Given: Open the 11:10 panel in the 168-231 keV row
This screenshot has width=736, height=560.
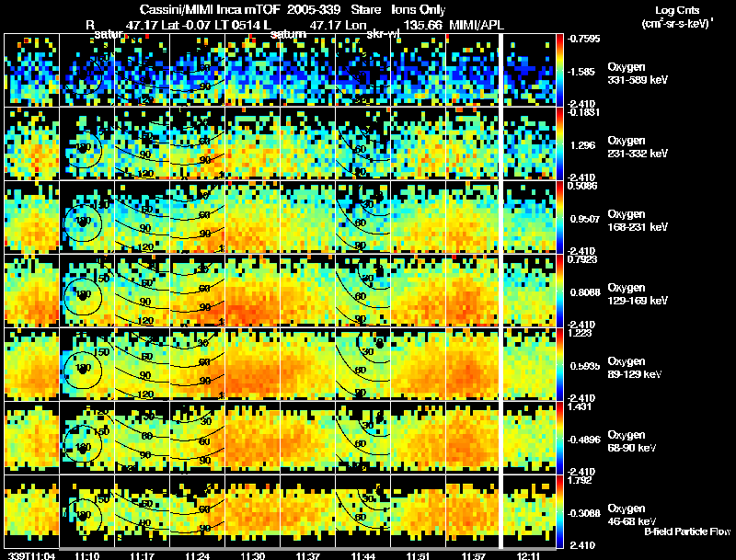Looking at the screenshot, I should click(86, 217).
